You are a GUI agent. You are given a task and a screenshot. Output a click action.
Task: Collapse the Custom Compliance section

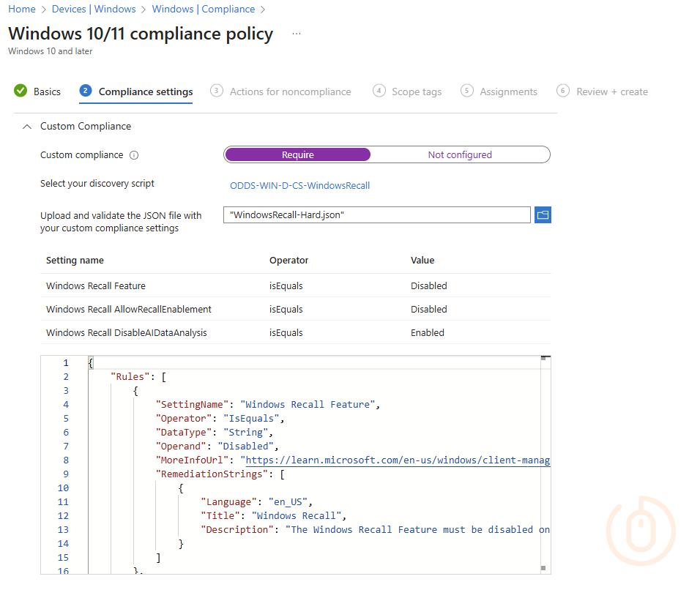[26, 126]
